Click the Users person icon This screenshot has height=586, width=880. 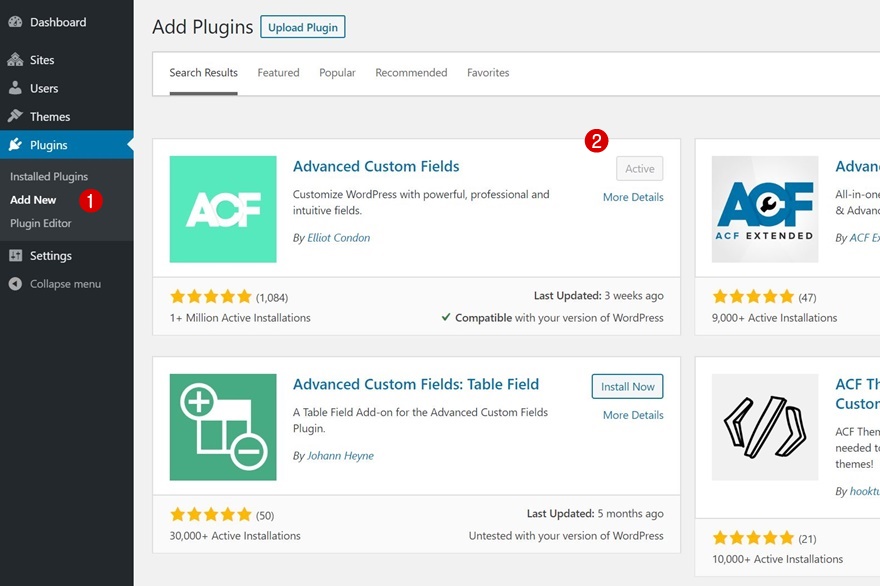15,88
